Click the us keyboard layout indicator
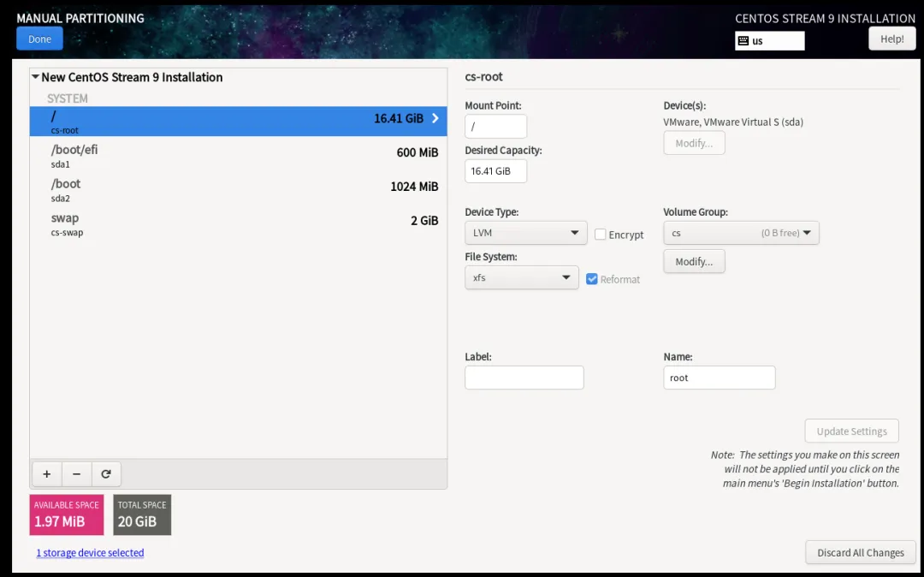Screen dimensions: 924x577 click(x=770, y=41)
